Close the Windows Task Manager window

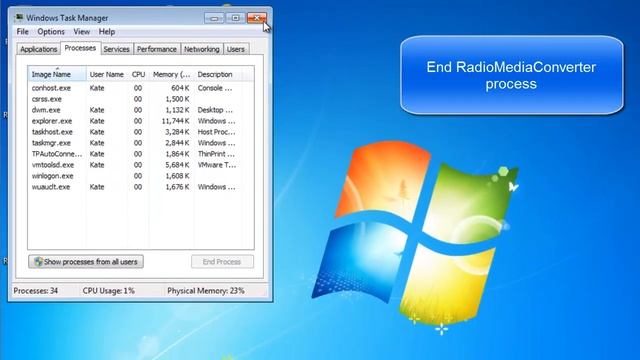click(x=257, y=18)
